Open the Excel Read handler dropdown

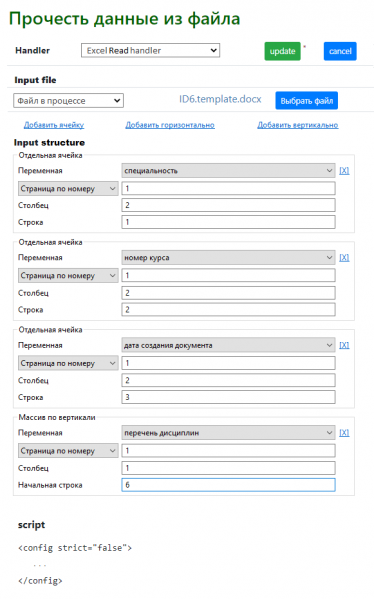tap(151, 50)
